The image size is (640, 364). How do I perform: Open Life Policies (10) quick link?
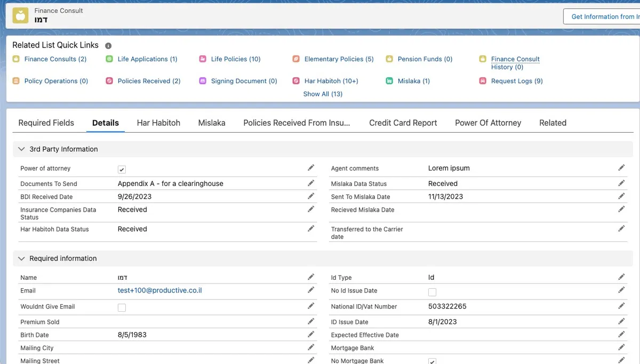click(x=236, y=59)
